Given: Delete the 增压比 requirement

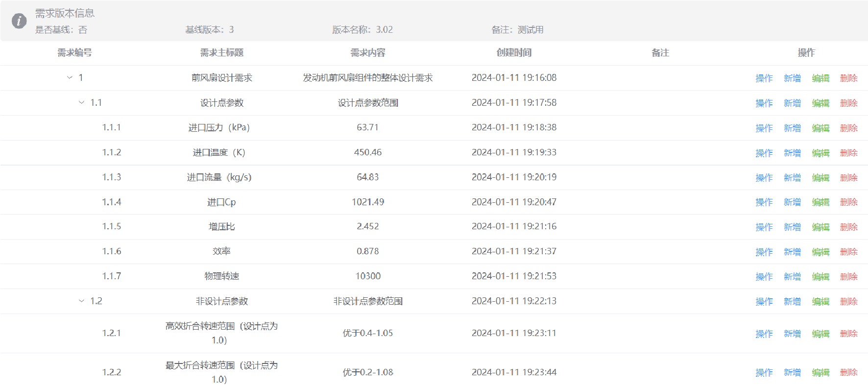Looking at the screenshot, I should [x=849, y=227].
